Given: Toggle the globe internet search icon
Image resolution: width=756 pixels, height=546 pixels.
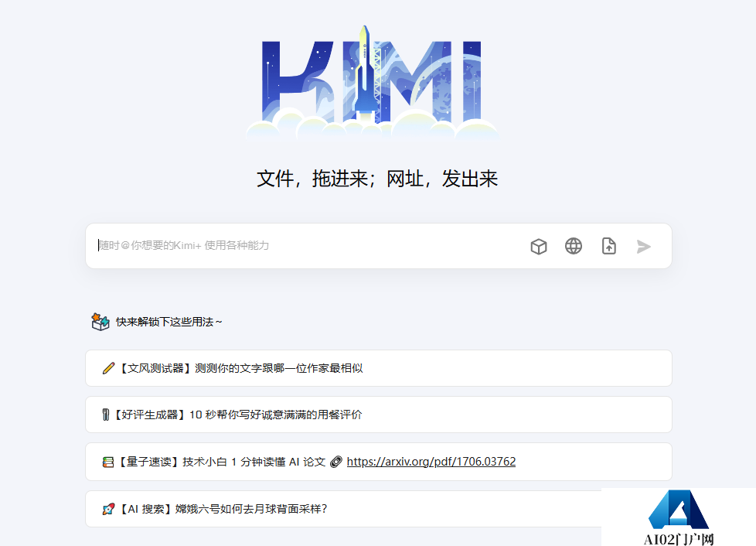Looking at the screenshot, I should [574, 246].
